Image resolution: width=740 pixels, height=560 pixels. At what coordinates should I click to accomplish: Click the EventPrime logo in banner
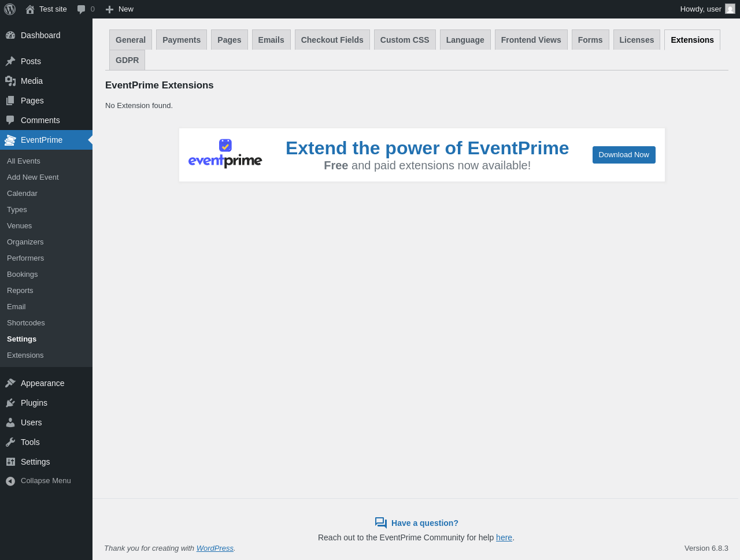pos(225,154)
